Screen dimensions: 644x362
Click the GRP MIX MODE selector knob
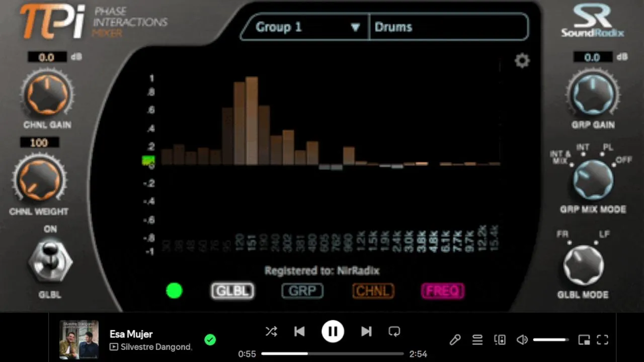coord(593,180)
